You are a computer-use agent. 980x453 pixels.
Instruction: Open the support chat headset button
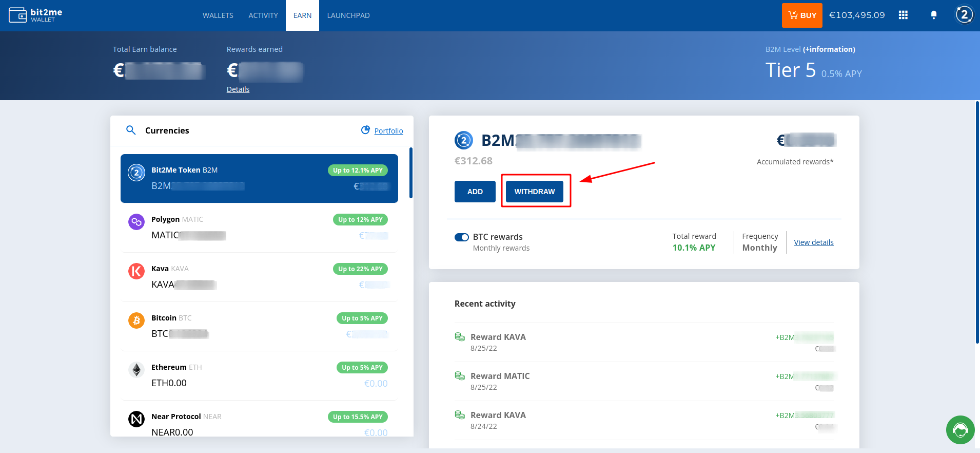click(x=961, y=430)
